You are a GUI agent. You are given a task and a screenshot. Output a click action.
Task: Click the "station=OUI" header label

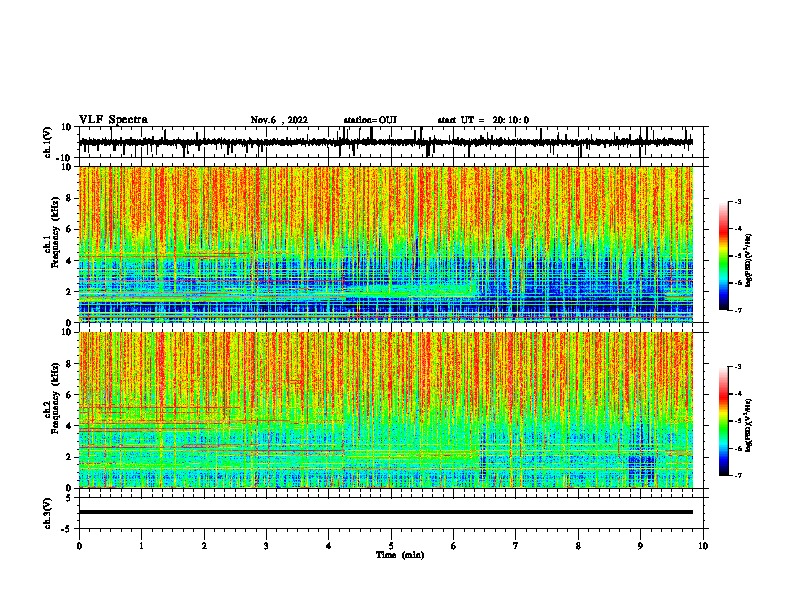click(x=370, y=120)
